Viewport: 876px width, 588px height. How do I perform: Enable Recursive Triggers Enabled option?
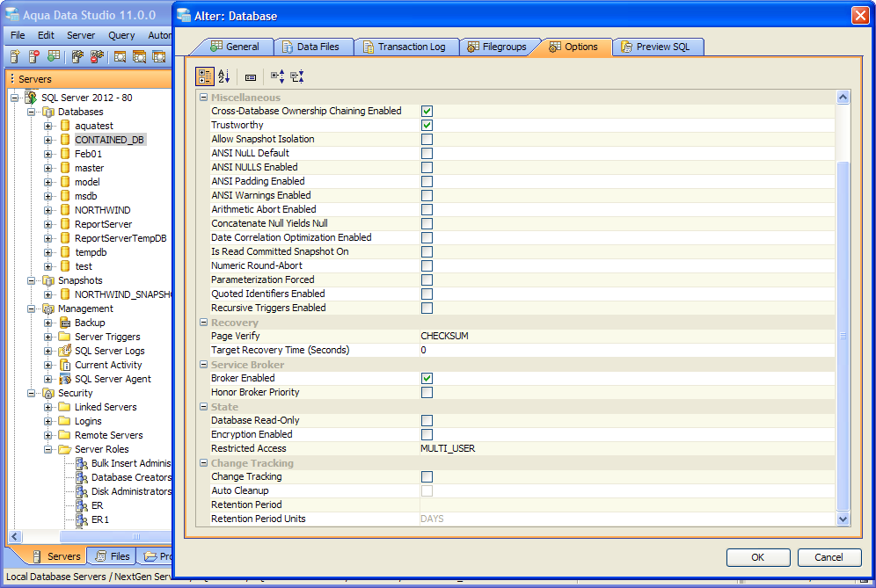[x=427, y=308]
